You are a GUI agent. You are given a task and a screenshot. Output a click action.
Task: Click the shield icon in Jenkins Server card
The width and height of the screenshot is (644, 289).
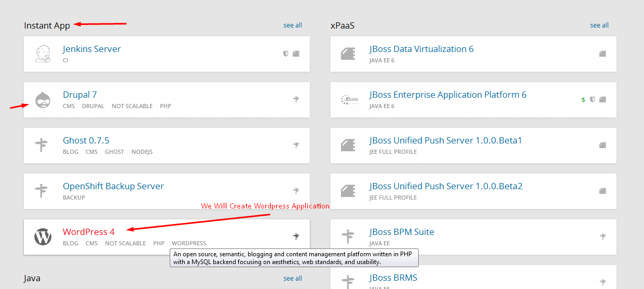click(x=285, y=54)
